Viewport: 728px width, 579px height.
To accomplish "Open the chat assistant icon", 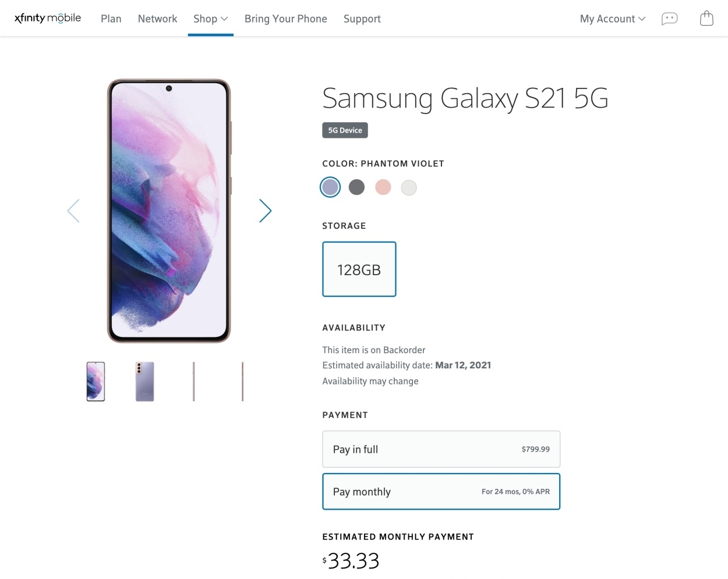I will click(x=669, y=19).
